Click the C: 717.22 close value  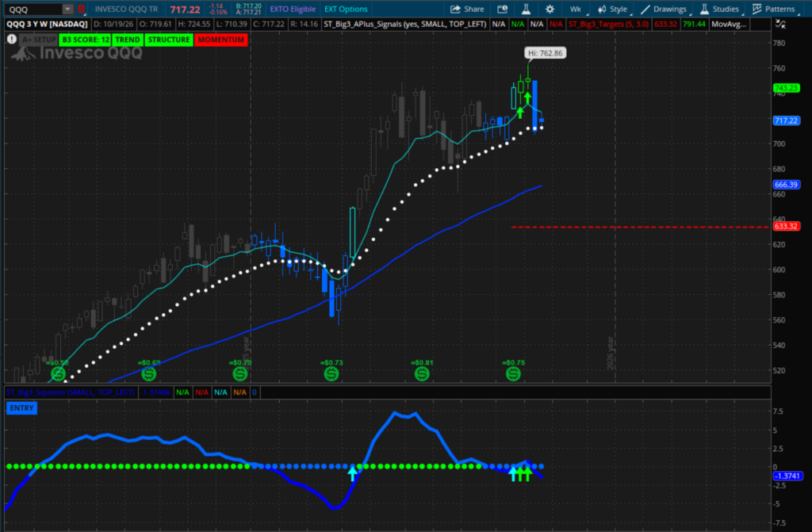pyautogui.click(x=268, y=24)
